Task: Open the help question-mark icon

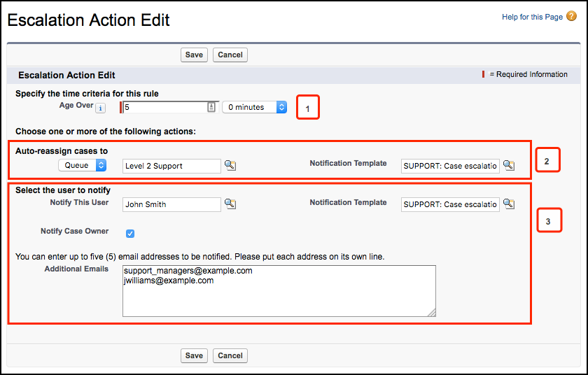Action: tap(571, 16)
